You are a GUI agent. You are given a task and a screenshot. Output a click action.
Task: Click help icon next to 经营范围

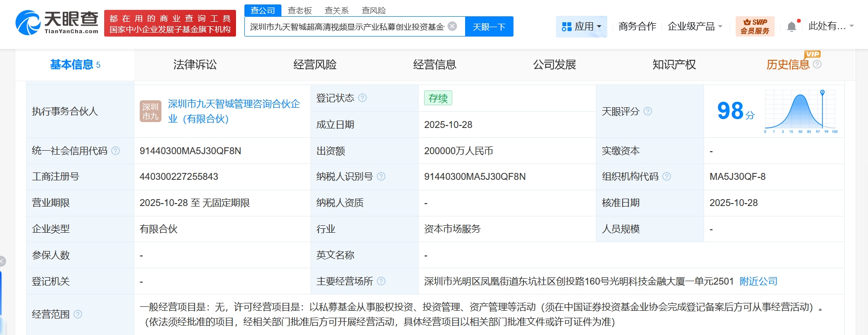[x=78, y=314]
